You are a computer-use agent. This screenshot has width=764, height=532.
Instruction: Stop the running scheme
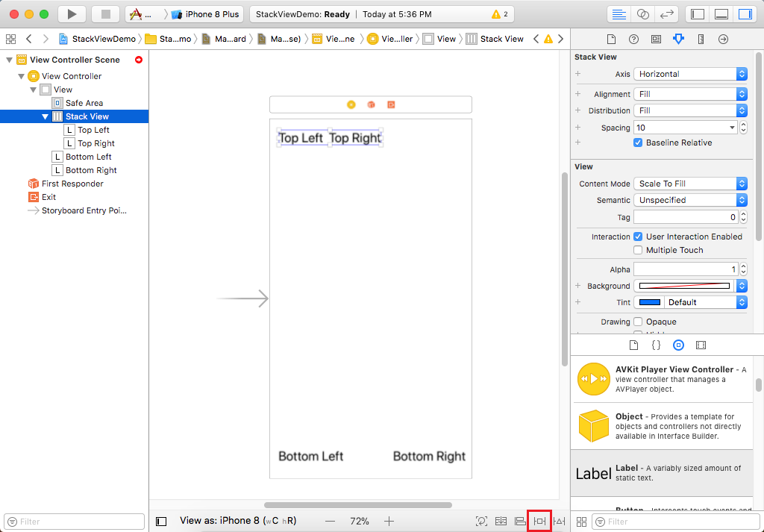[105, 14]
